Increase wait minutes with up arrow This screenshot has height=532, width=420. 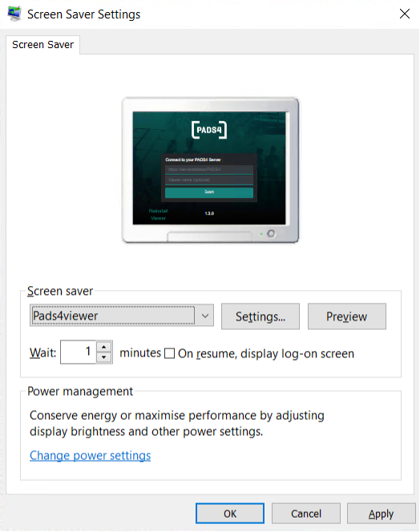click(104, 347)
